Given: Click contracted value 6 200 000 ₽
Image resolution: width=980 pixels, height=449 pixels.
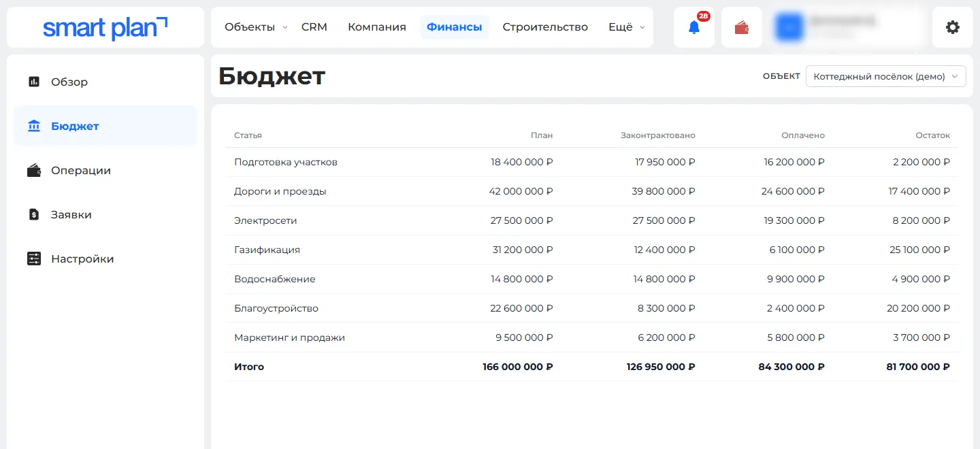Looking at the screenshot, I should pos(666,337).
